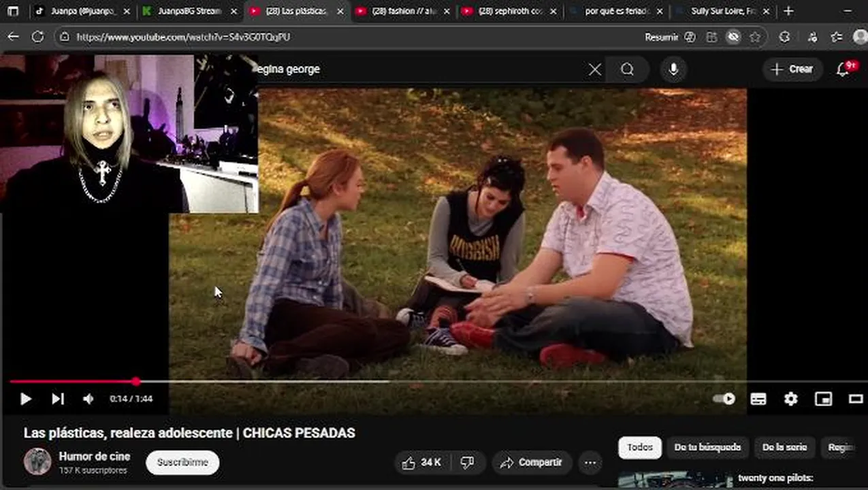Open browser profile avatar

coord(861,37)
